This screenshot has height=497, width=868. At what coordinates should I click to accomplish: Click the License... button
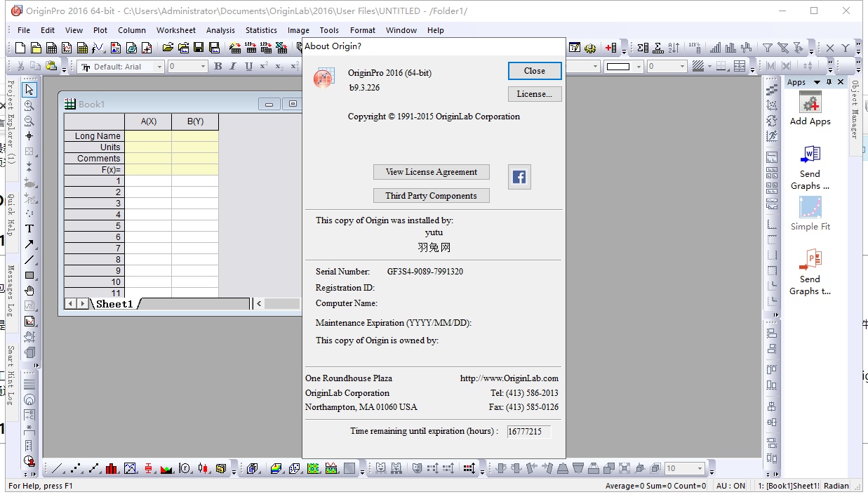coord(534,94)
